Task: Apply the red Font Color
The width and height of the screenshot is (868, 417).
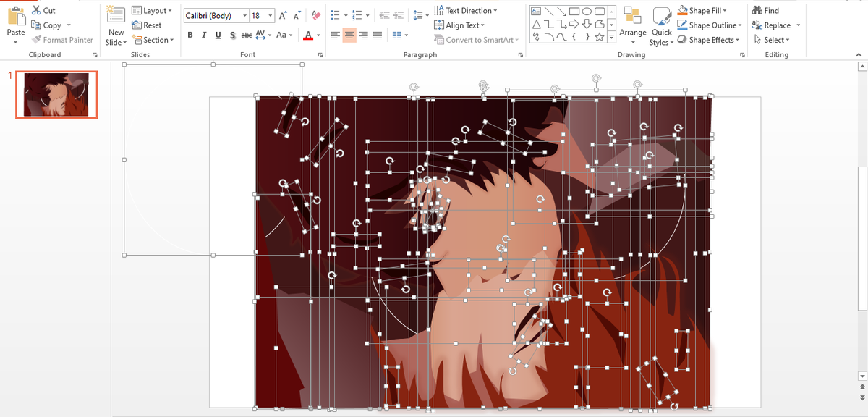Action: (308, 35)
